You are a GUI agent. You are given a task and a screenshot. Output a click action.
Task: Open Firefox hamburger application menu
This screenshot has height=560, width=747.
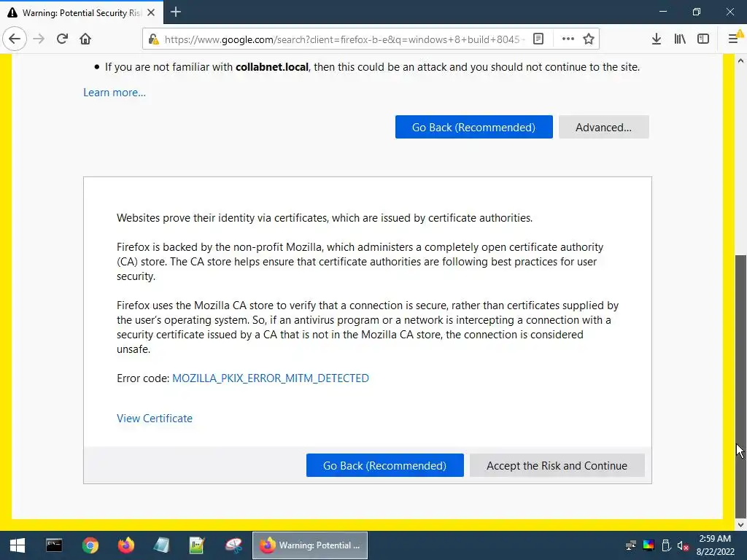click(x=734, y=39)
